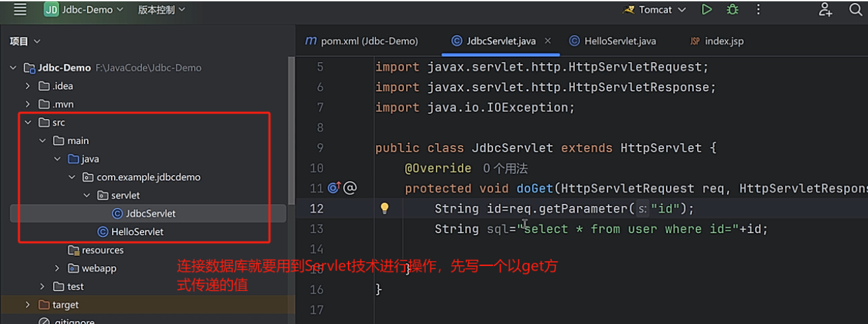868x324 pixels.
Task: Collapse the servlet package
Action: coord(87,195)
